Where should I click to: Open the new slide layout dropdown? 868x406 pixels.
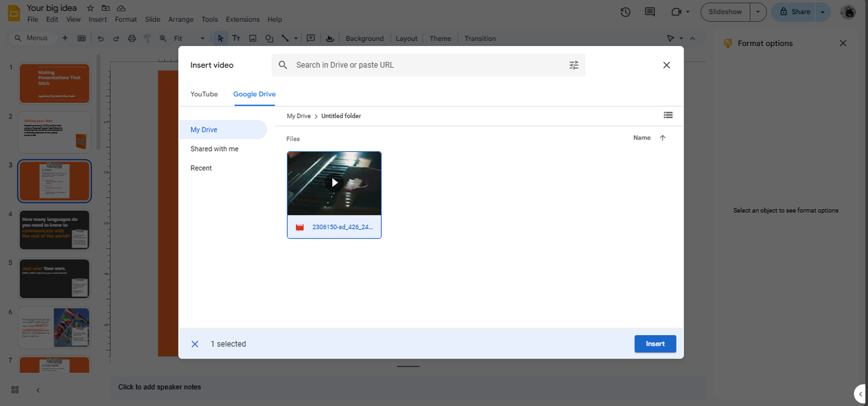coord(81,39)
